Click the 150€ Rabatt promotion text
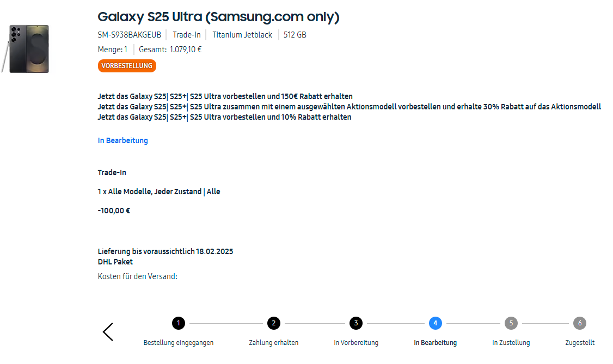The image size is (613, 364). [x=225, y=96]
